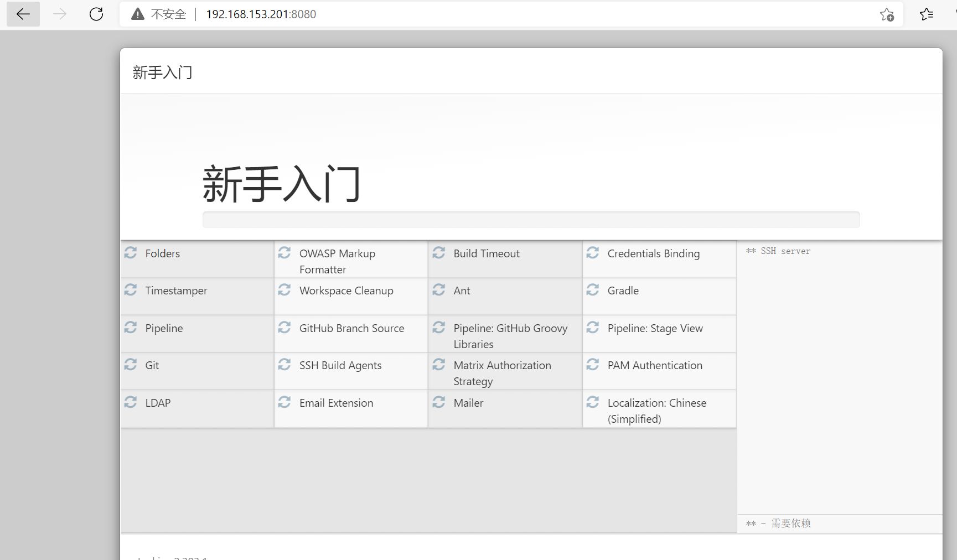
Task: Select the GitHub Branch Source plugin label
Action: 352,328
